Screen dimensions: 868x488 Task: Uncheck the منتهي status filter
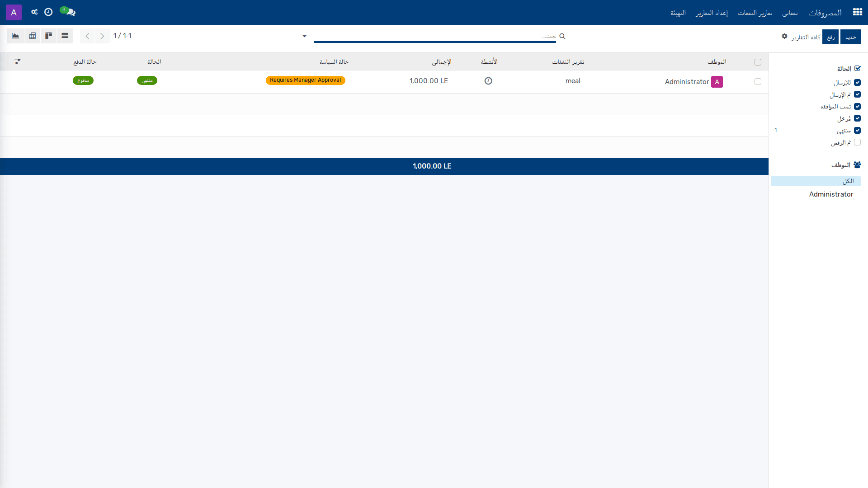(857, 131)
